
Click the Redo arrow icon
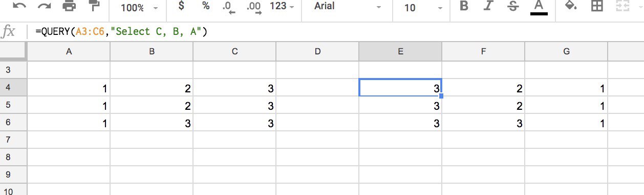[x=45, y=7]
